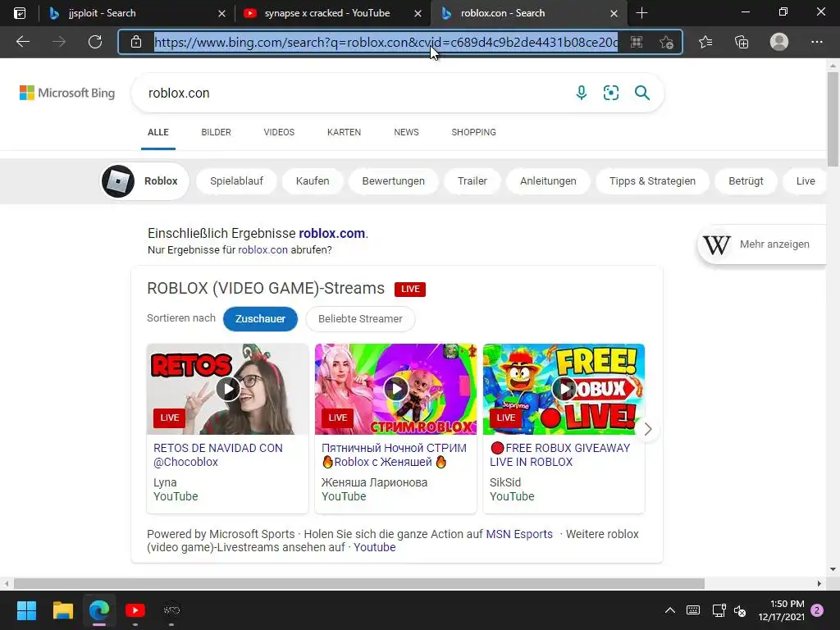
Task: Close the roblox.con Search tab
Action: click(x=614, y=13)
